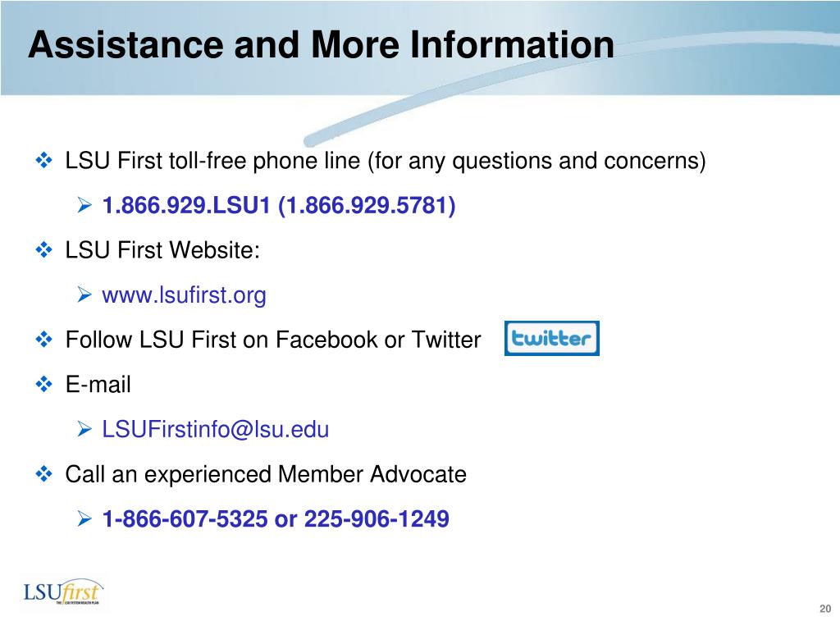Click diamond bullet beside E-mail
This screenshot has width=840, height=630.
[44, 384]
